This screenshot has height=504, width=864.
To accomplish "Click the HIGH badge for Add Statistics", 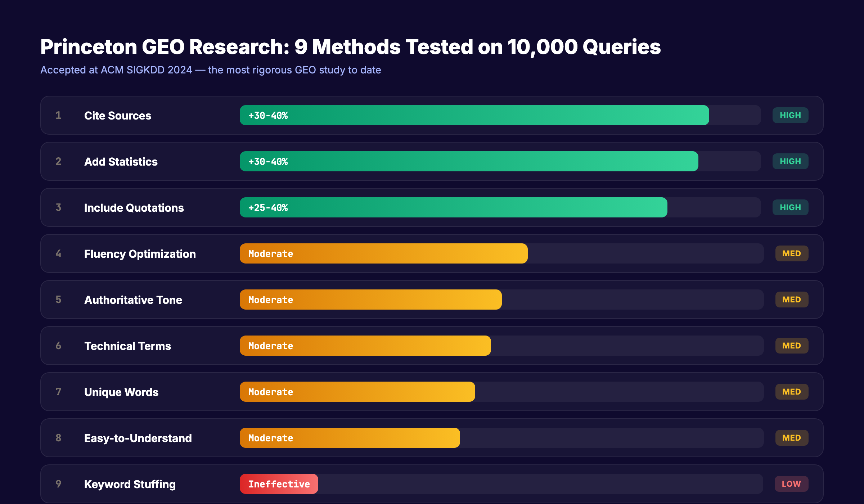I will pos(791,161).
